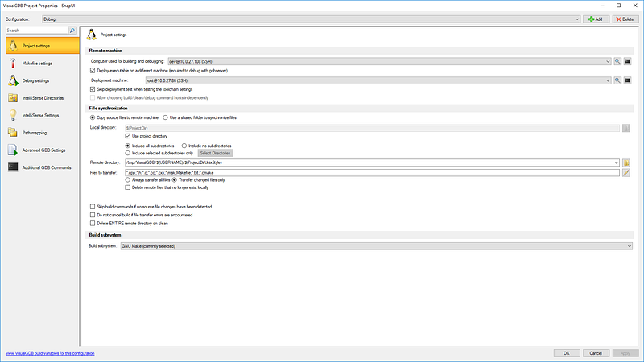Open terminal icon next to build computer
Viewport: 644px width, 362px height.
pyautogui.click(x=628, y=61)
